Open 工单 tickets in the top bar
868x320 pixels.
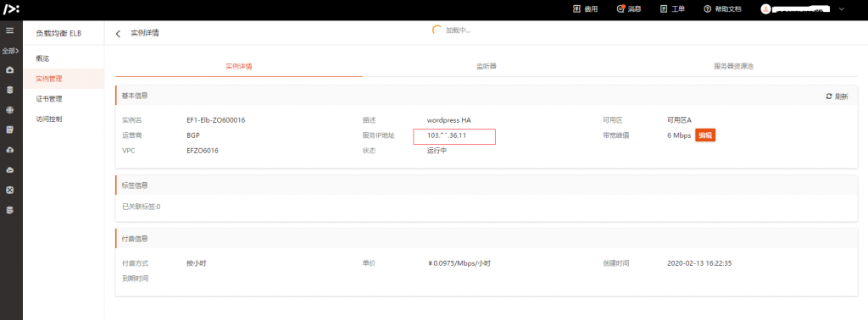672,8
